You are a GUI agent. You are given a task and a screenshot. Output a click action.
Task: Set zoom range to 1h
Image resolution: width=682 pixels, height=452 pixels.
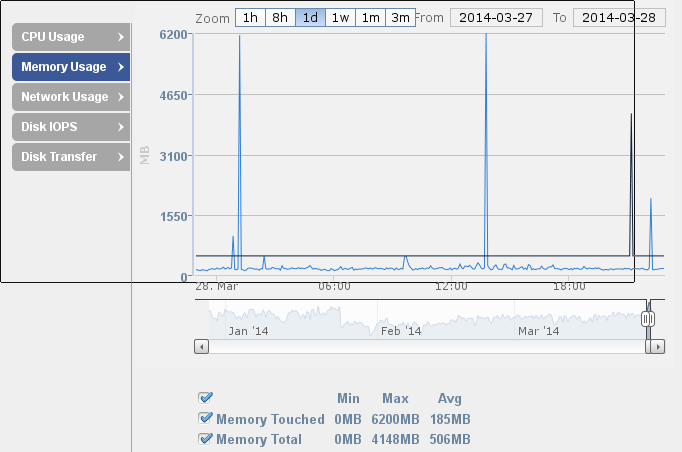pyautogui.click(x=250, y=18)
